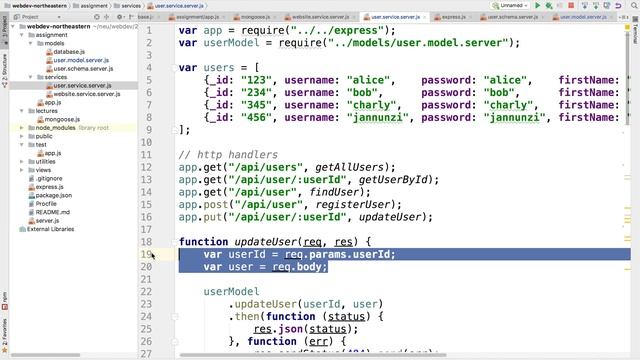Open Search Everywhere magnifier icon
The image size is (640, 360).
click(x=634, y=5)
